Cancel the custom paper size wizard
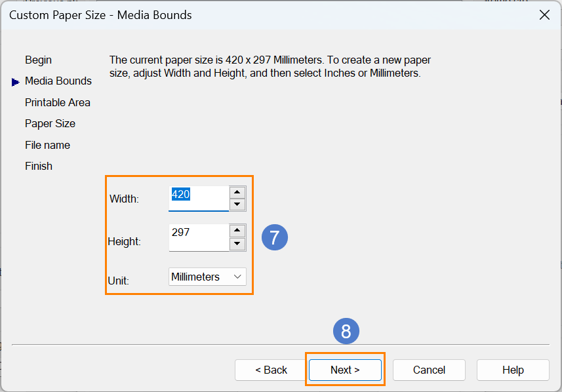Screen dimensions: 562x392 click(x=429, y=370)
